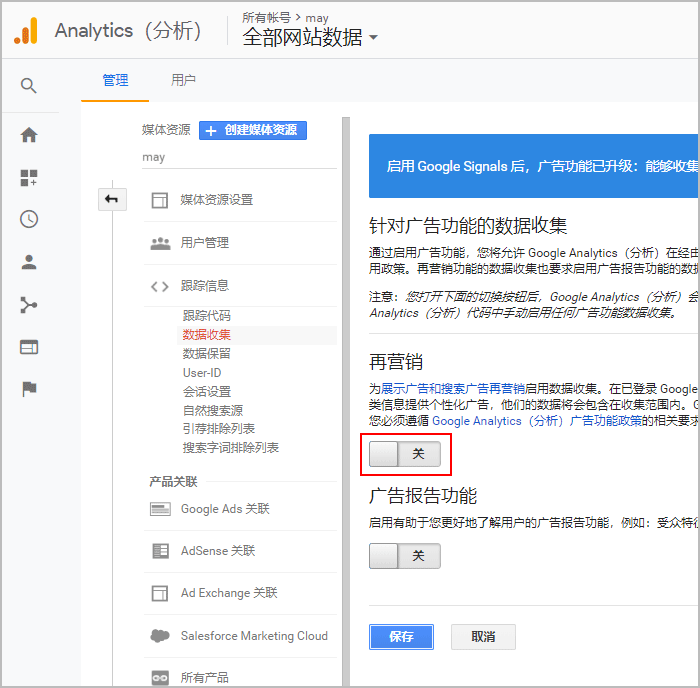Select 数据保留 in tracking info list
Viewport: 700px width, 688px height.
206,353
